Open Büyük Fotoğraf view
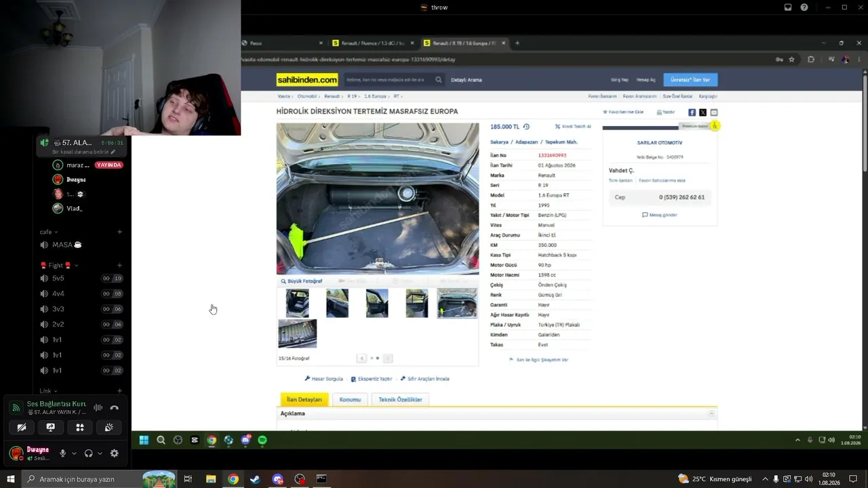 302,281
